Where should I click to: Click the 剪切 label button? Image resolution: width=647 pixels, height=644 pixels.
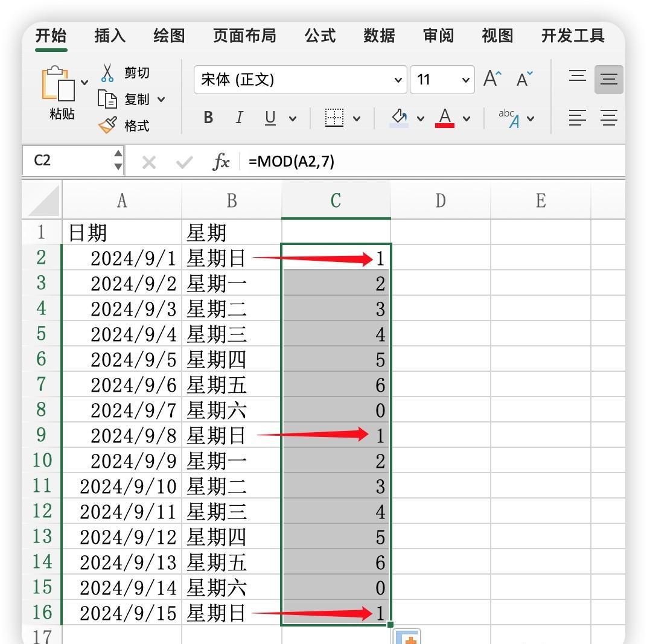tap(137, 73)
